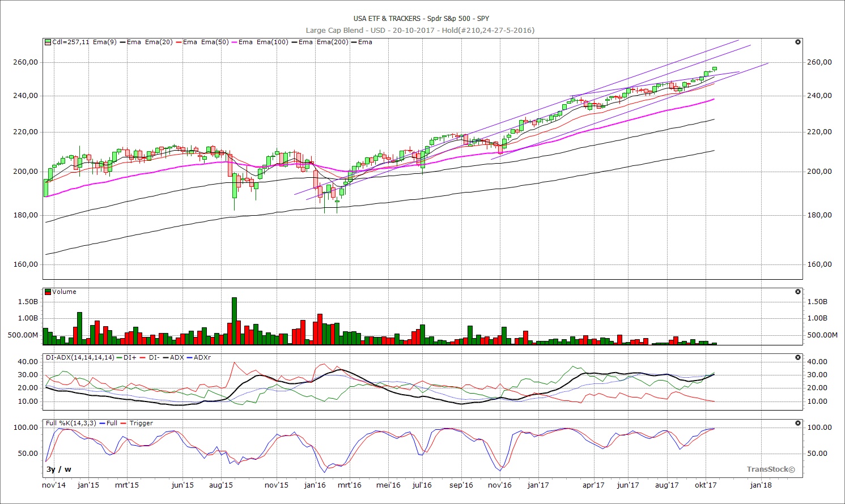Click the DI-ADX(14,14,14,14) label
The height and width of the screenshot is (504, 845).
[80, 357]
